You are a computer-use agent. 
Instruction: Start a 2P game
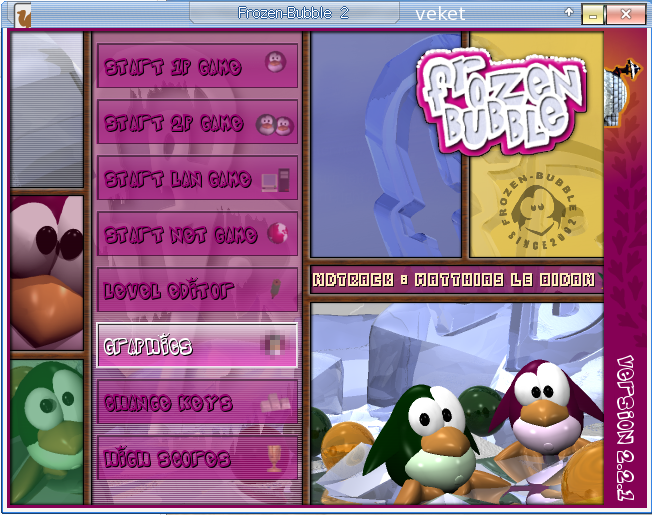tap(198, 122)
